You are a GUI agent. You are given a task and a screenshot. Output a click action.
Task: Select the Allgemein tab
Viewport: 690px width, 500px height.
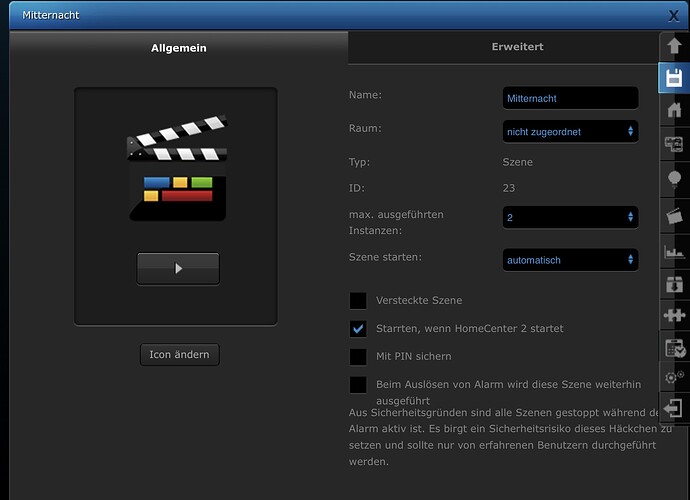pos(179,48)
